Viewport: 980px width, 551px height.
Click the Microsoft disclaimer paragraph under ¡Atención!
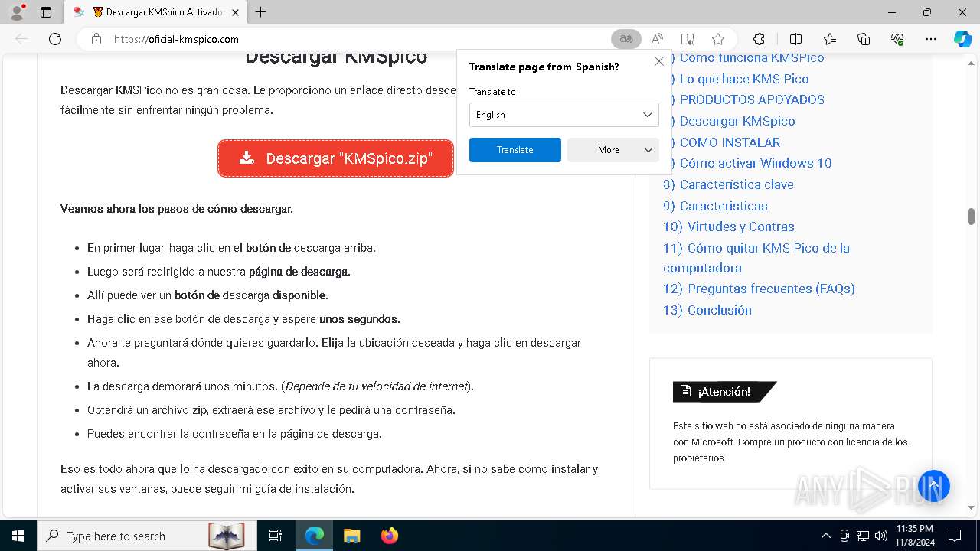click(x=790, y=442)
